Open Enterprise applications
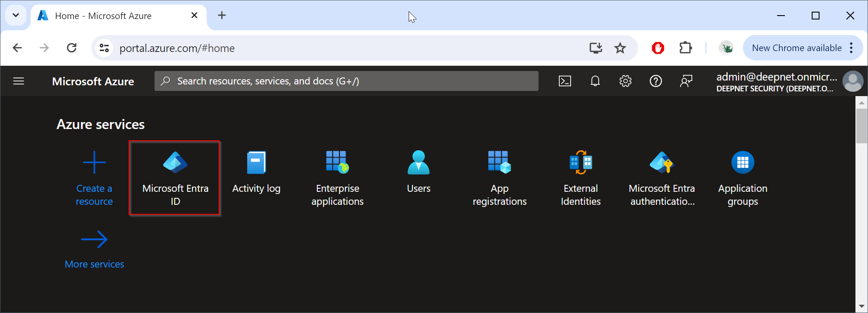Image resolution: width=868 pixels, height=313 pixels. (337, 177)
